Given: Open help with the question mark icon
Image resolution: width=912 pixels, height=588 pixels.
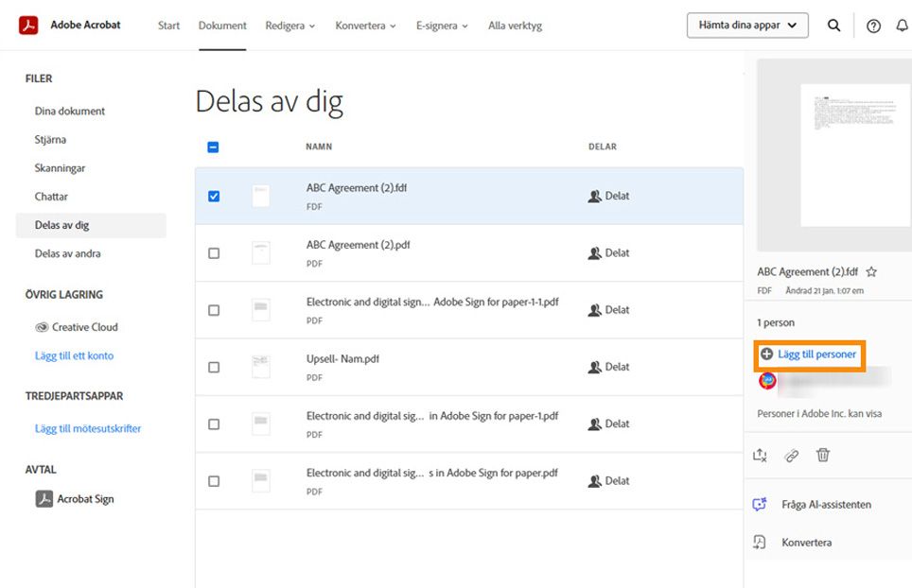Looking at the screenshot, I should (872, 26).
